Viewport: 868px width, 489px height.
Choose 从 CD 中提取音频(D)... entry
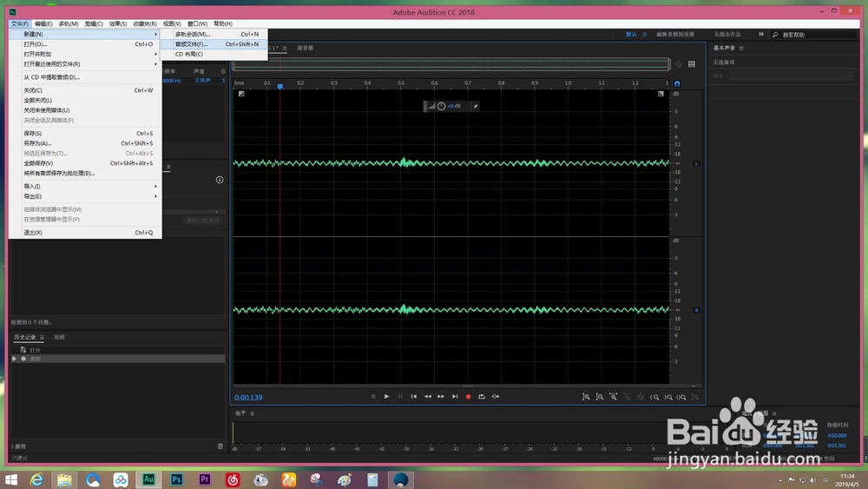[85, 77]
